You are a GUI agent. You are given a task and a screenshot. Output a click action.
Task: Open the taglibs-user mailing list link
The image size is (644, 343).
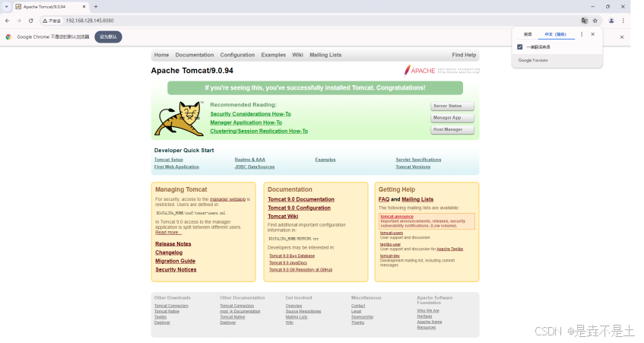pyautogui.click(x=390, y=244)
